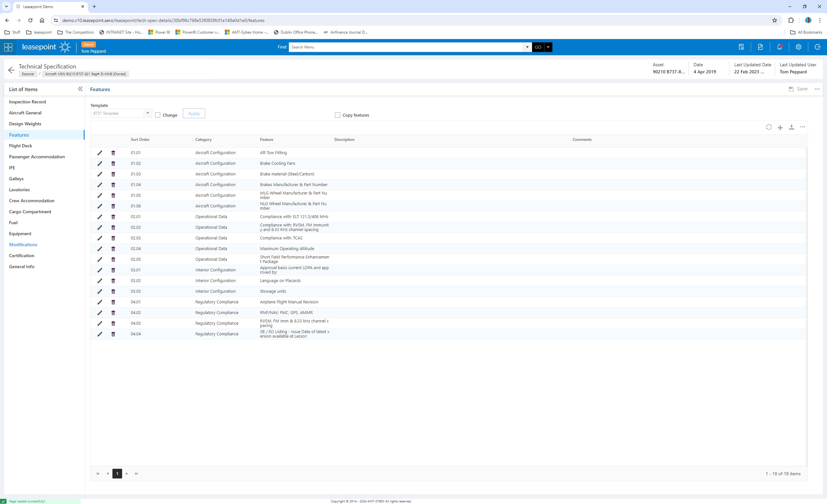Edit the Brake Cooling Fans row
Viewport: 827px width, 504px height.
point(100,163)
